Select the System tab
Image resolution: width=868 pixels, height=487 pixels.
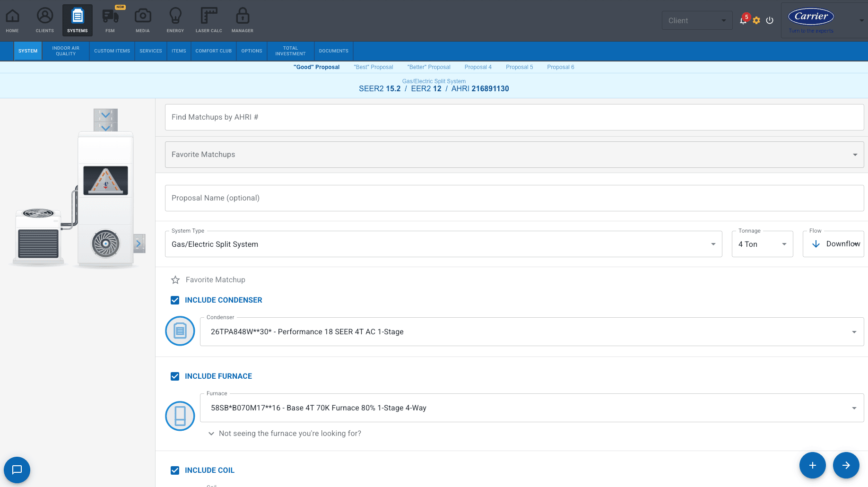point(28,51)
